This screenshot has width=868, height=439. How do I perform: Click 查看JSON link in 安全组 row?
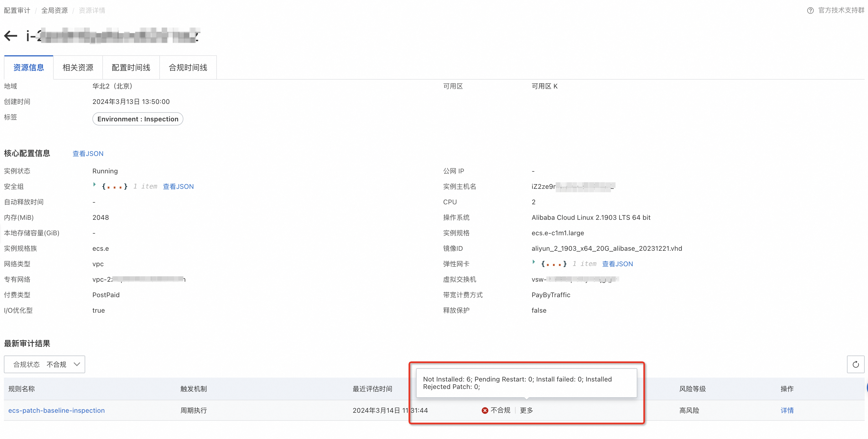click(x=178, y=187)
